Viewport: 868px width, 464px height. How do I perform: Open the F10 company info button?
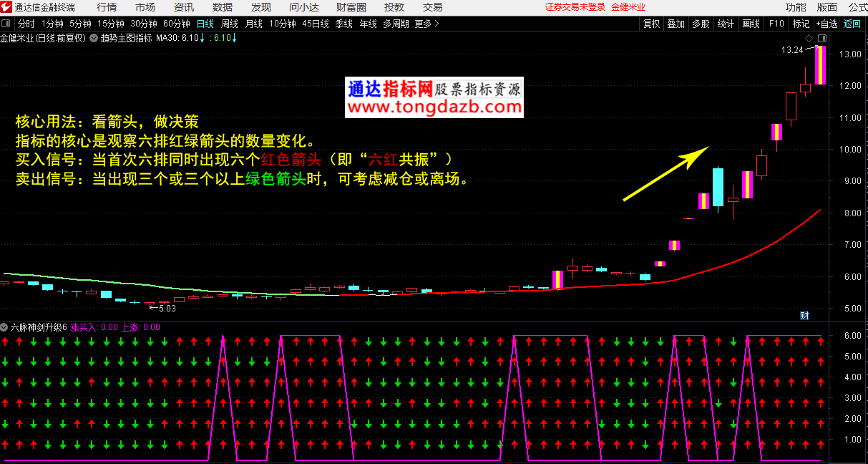776,24
